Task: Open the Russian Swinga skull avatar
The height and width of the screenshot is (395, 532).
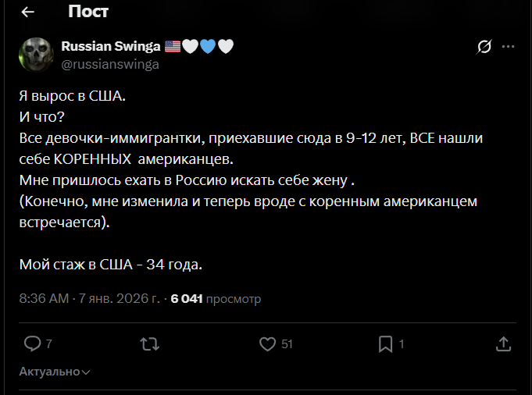Action: tap(36, 55)
